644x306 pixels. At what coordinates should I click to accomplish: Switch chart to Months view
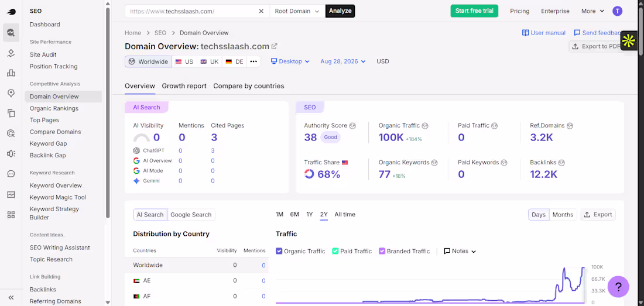[563, 215]
